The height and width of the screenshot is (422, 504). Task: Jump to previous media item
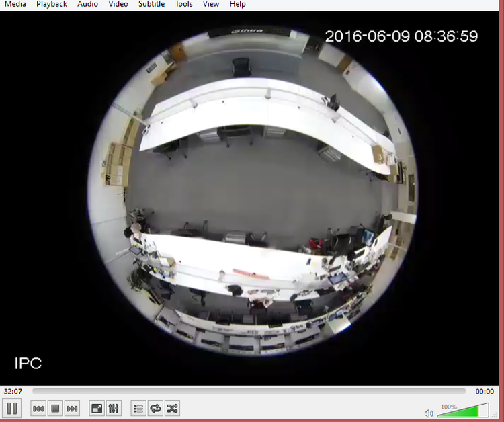[38, 409]
